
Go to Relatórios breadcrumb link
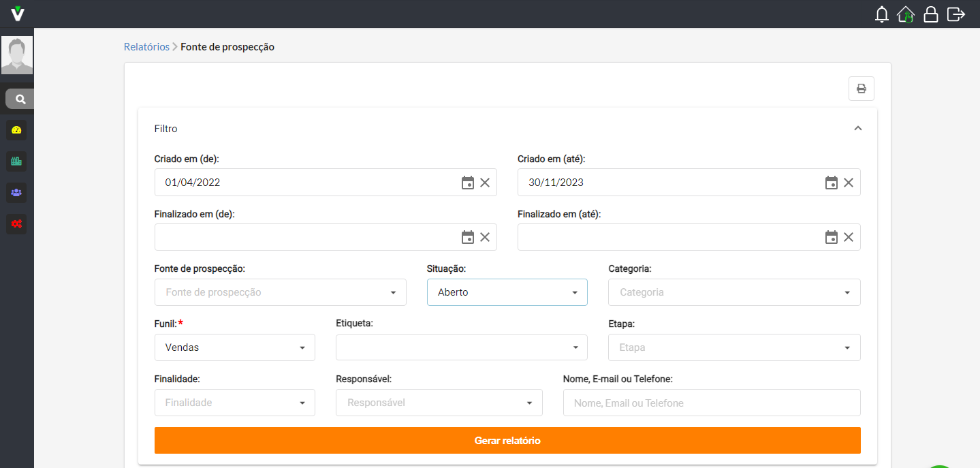pos(146,47)
